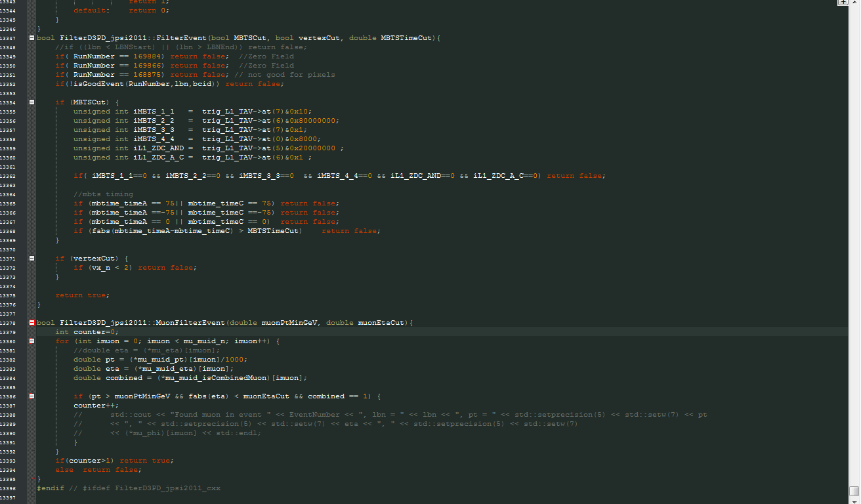Collapse the if (vertexCut) block

(31, 259)
